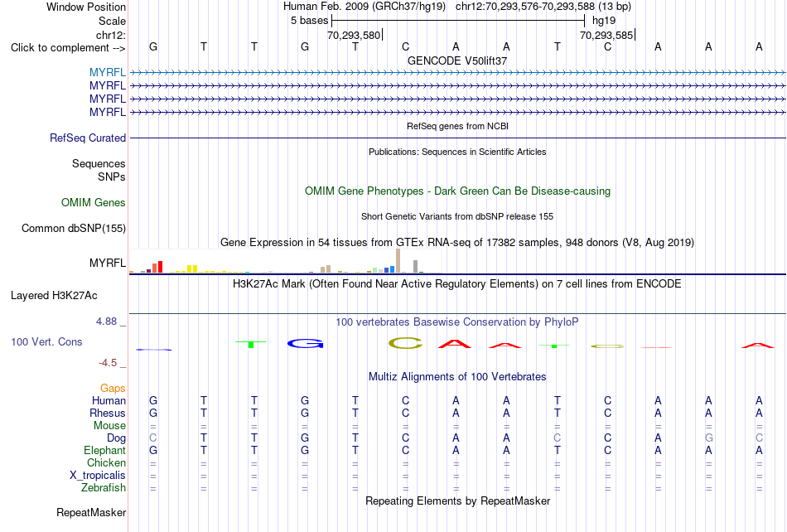Click the GTEx MYRFL expression bar chart

pos(286,262)
